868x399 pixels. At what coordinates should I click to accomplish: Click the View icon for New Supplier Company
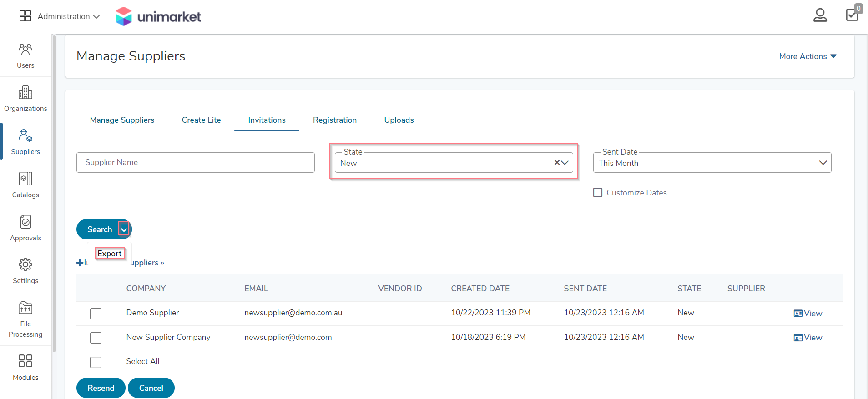798,338
